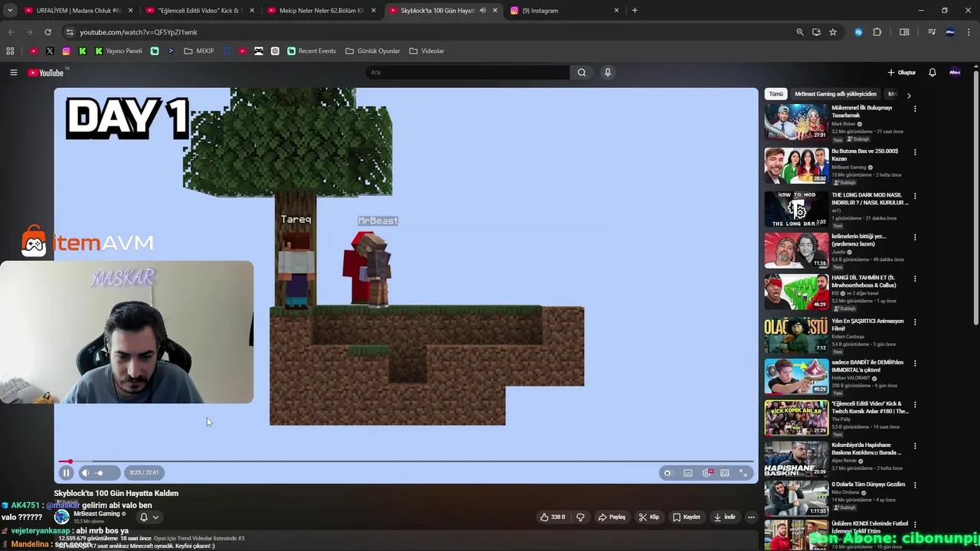Bookmark this page with the star icon
This screenshot has width=980, height=551.
click(x=833, y=32)
